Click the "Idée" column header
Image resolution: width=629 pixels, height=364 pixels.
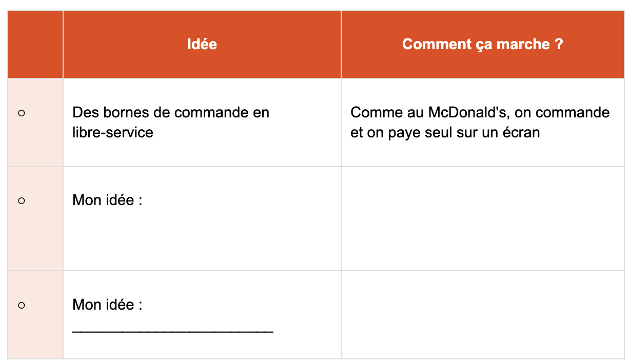pyautogui.click(x=202, y=44)
